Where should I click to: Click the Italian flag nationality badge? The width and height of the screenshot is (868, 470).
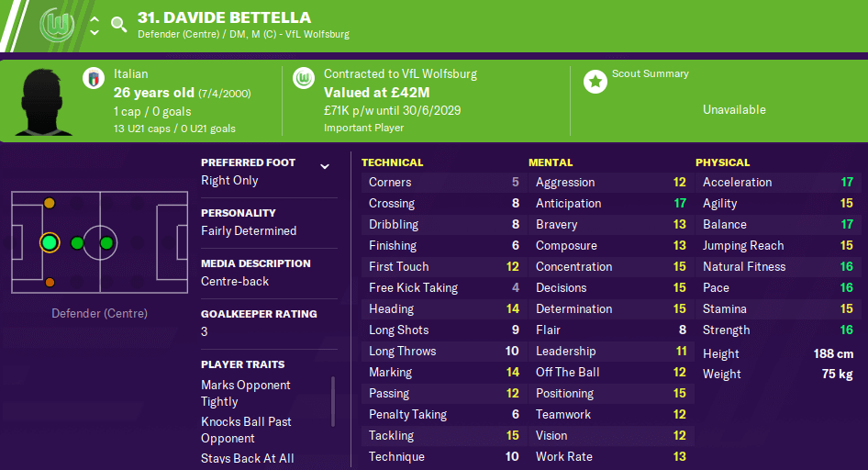[x=94, y=78]
